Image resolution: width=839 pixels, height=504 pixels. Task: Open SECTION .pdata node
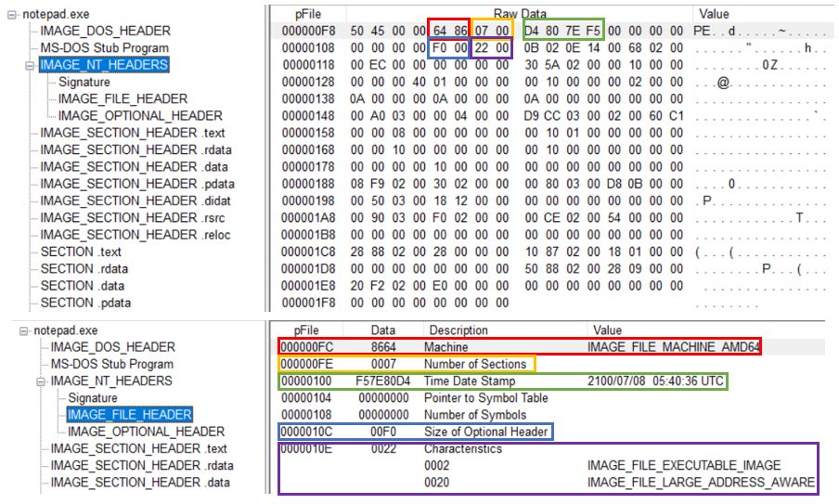coord(85,303)
